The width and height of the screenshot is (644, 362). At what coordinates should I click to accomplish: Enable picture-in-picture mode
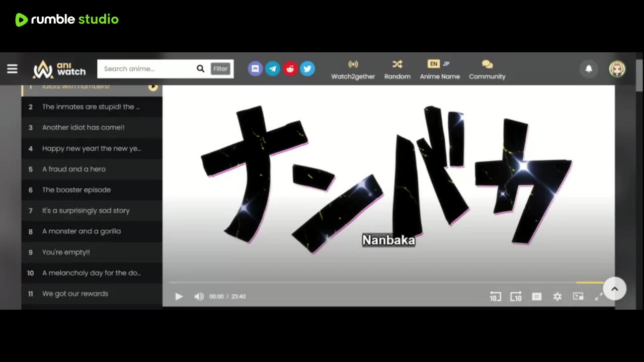578,297
